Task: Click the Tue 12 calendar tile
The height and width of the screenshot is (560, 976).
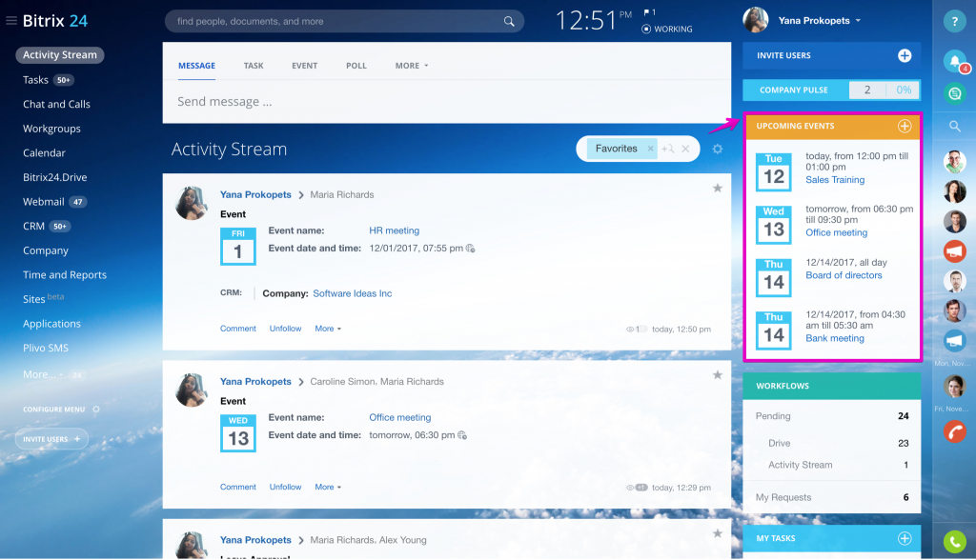Action: 774,171
